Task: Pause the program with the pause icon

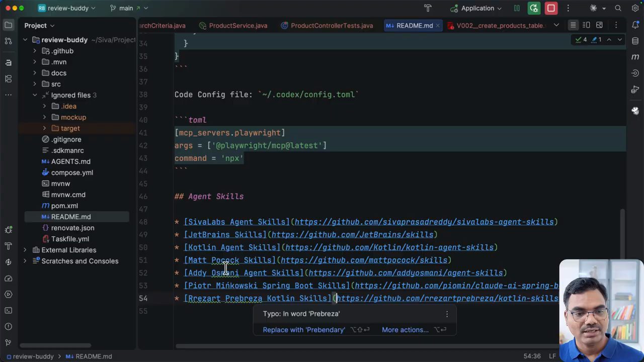Action: point(517,8)
